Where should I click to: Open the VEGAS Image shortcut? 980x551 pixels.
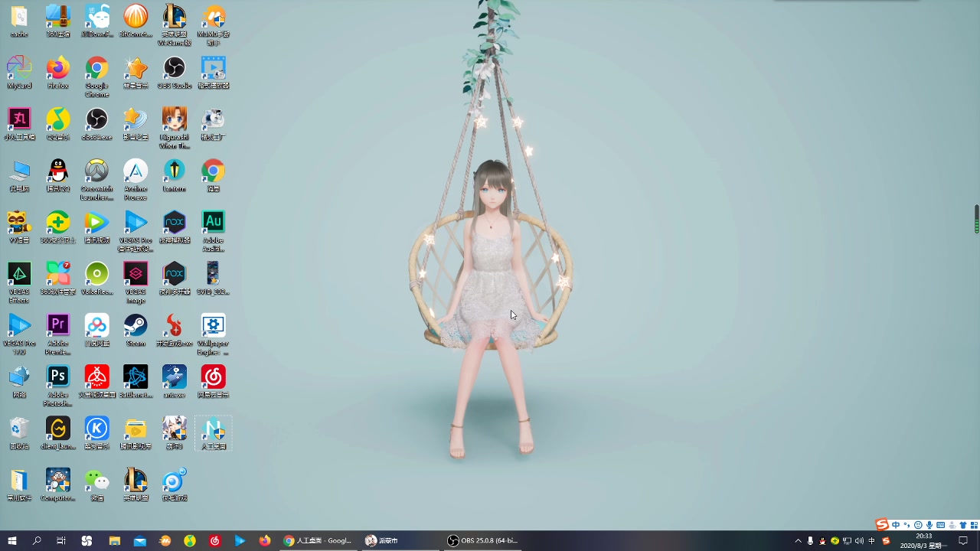136,282
